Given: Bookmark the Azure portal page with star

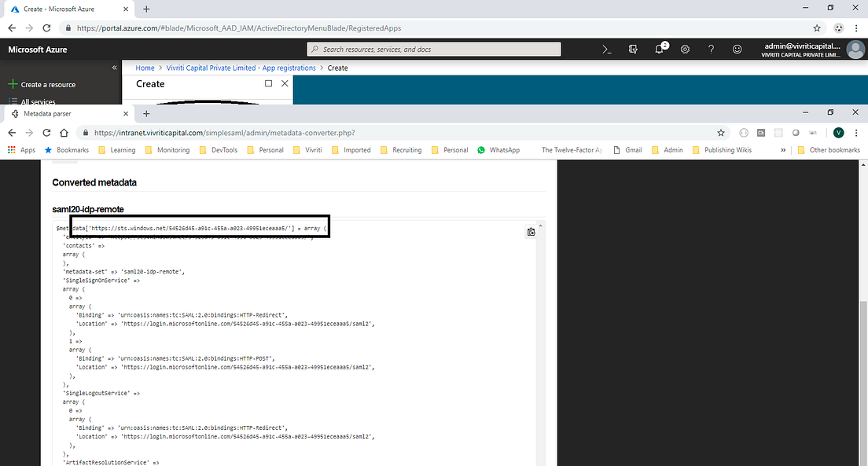Looking at the screenshot, I should pyautogui.click(x=817, y=28).
